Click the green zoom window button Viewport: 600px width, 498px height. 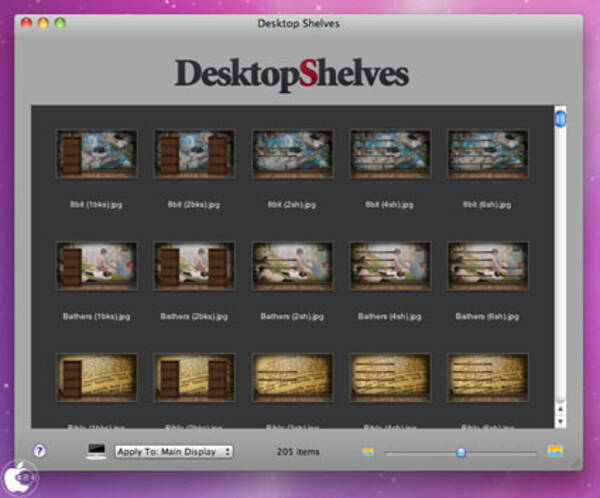pyautogui.click(x=60, y=22)
